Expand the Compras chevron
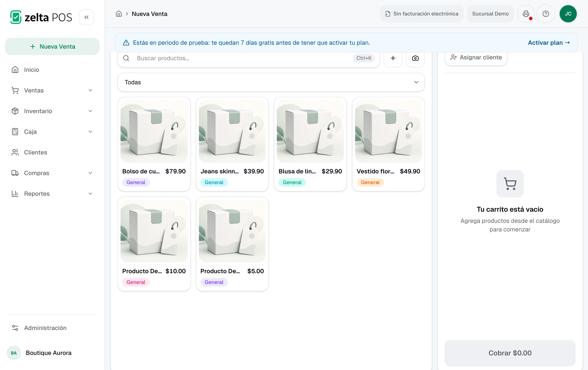Image resolution: width=588 pixels, height=370 pixels. pyautogui.click(x=90, y=173)
